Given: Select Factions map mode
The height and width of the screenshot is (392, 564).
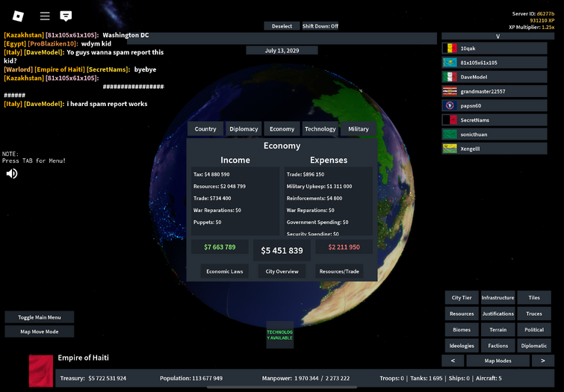Looking at the screenshot, I should (498, 346).
